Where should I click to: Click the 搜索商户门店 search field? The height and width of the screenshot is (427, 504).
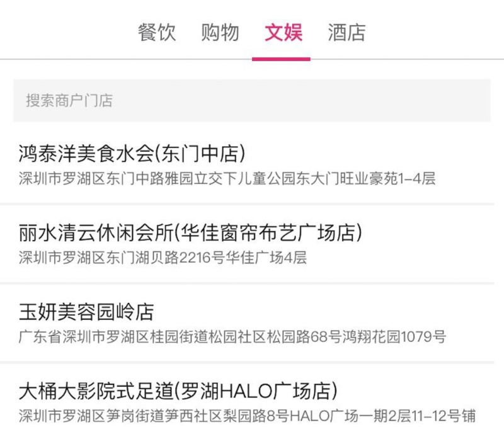pyautogui.click(x=252, y=100)
